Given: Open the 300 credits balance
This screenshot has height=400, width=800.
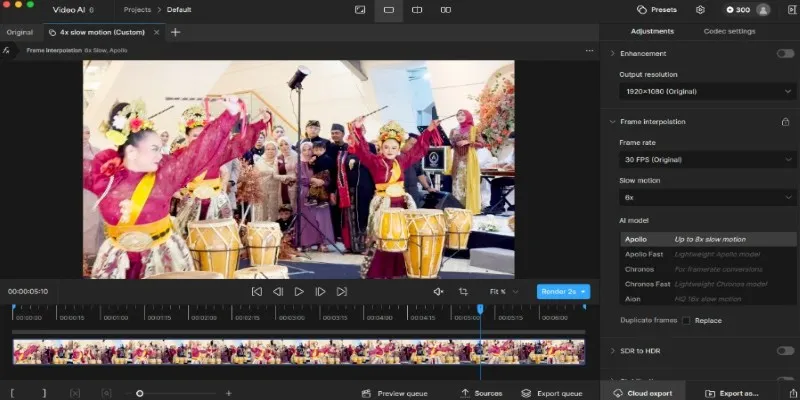Looking at the screenshot, I should (738, 10).
